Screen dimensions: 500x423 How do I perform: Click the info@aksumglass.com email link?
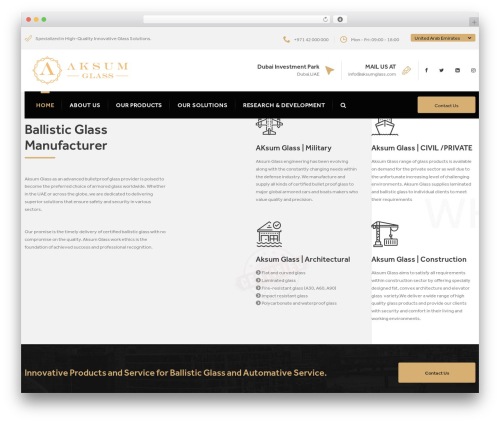[x=372, y=74]
